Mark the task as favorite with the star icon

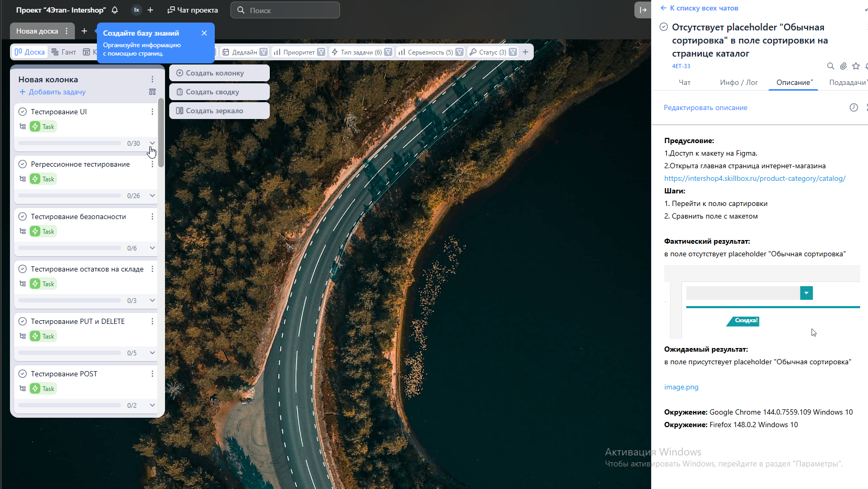pos(856,66)
